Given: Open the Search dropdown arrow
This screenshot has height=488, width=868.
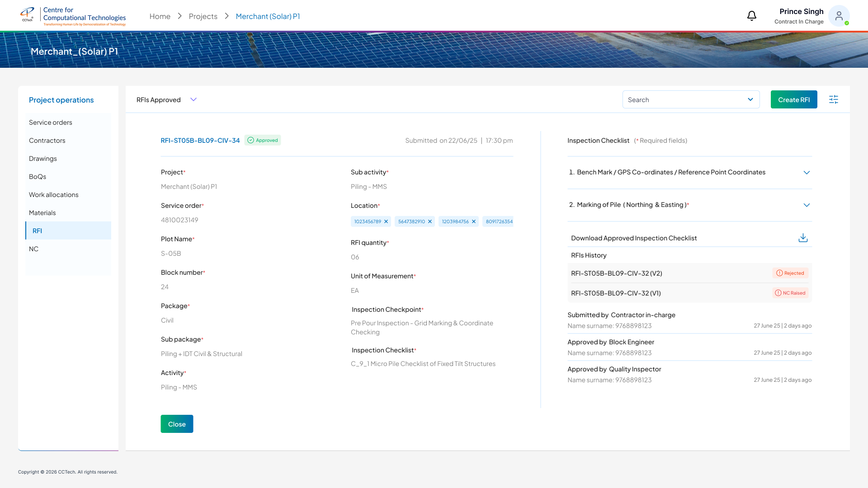Looking at the screenshot, I should (750, 99).
